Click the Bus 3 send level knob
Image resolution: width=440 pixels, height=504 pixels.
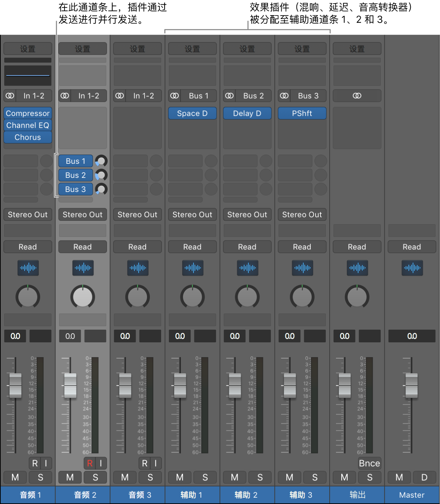click(x=101, y=189)
